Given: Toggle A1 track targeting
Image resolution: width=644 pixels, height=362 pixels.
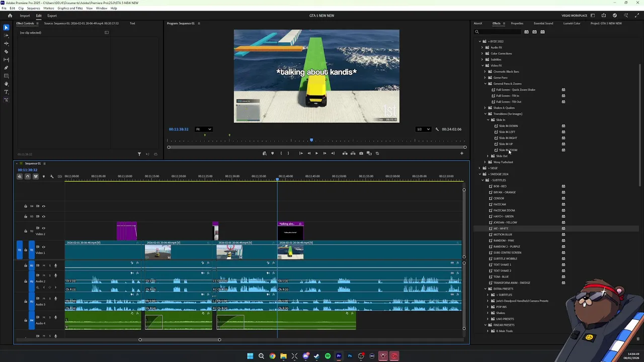Looking at the screenshot, I should point(32,265).
